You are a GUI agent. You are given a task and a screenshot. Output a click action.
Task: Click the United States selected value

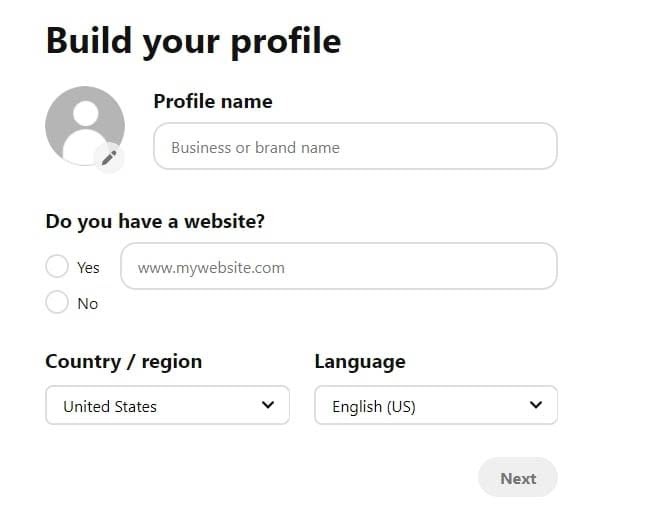[x=110, y=407]
